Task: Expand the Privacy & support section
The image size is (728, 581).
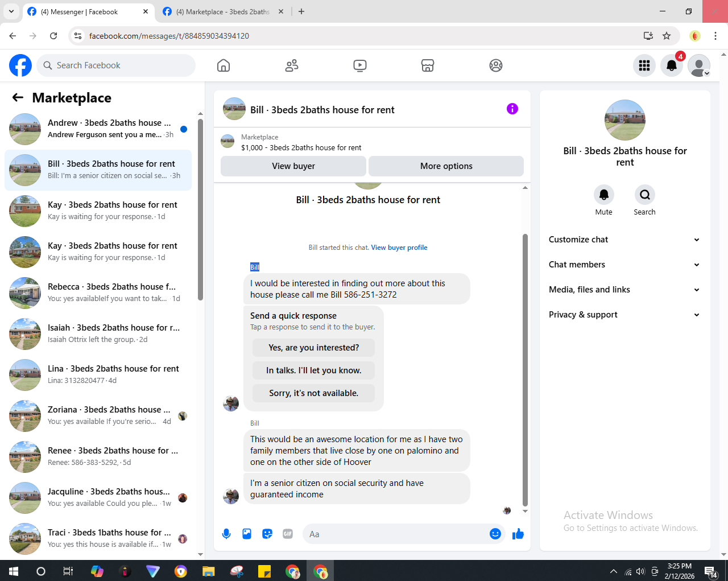Action: point(624,315)
